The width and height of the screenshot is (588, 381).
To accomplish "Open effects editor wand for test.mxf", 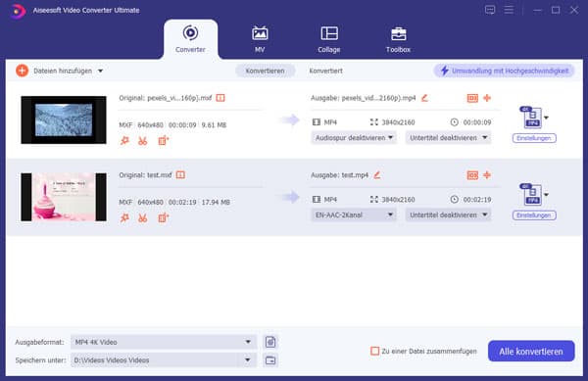I will click(124, 218).
